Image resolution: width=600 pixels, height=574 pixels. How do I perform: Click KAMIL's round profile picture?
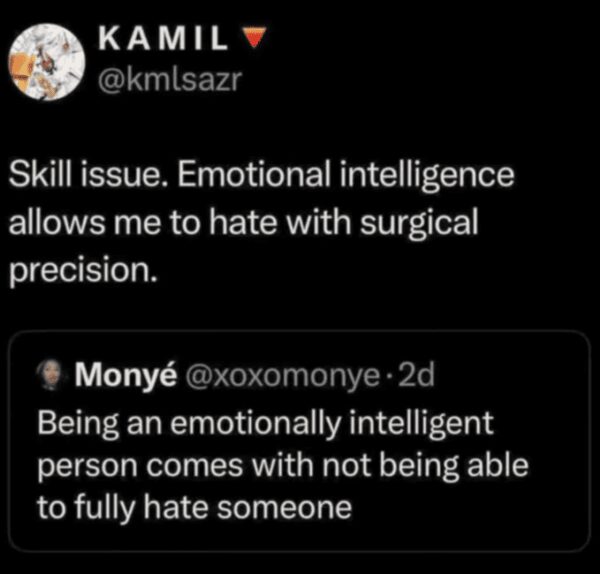coord(48,60)
